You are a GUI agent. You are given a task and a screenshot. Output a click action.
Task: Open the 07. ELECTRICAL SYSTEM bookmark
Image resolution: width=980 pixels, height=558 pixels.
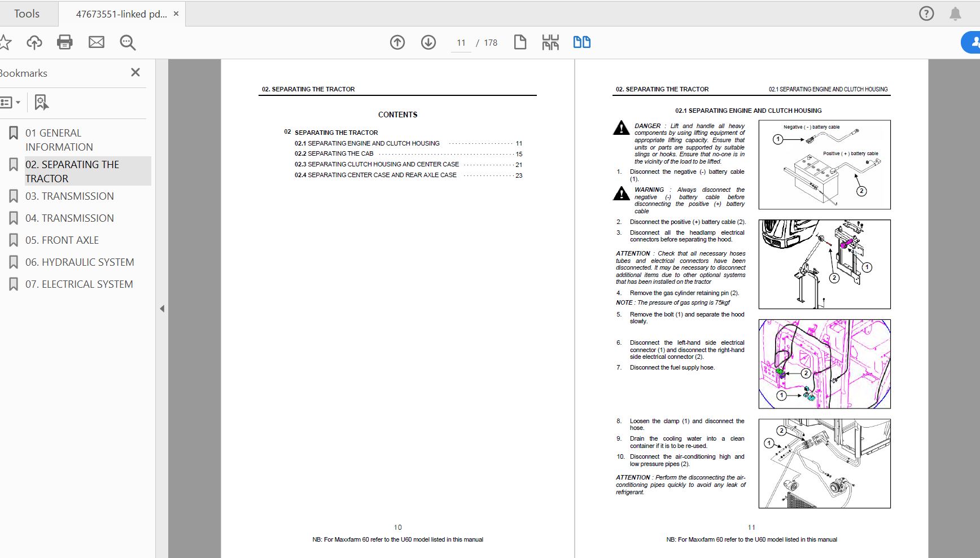(x=79, y=284)
